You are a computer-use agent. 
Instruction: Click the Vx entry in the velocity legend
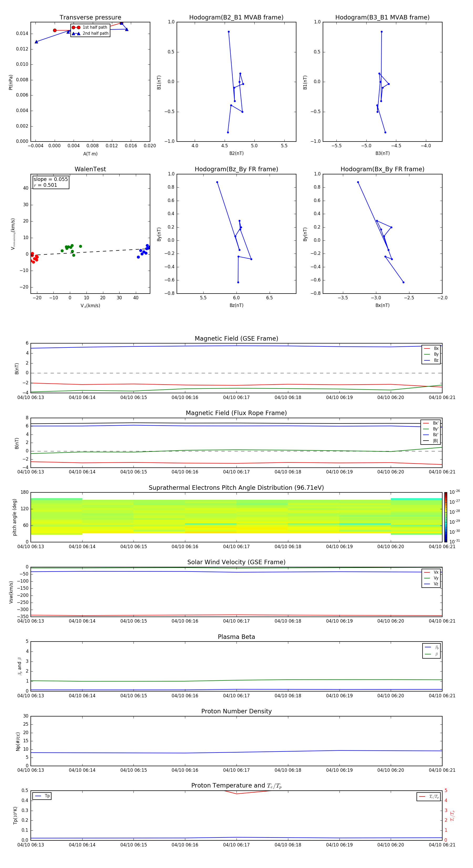tap(431, 572)
